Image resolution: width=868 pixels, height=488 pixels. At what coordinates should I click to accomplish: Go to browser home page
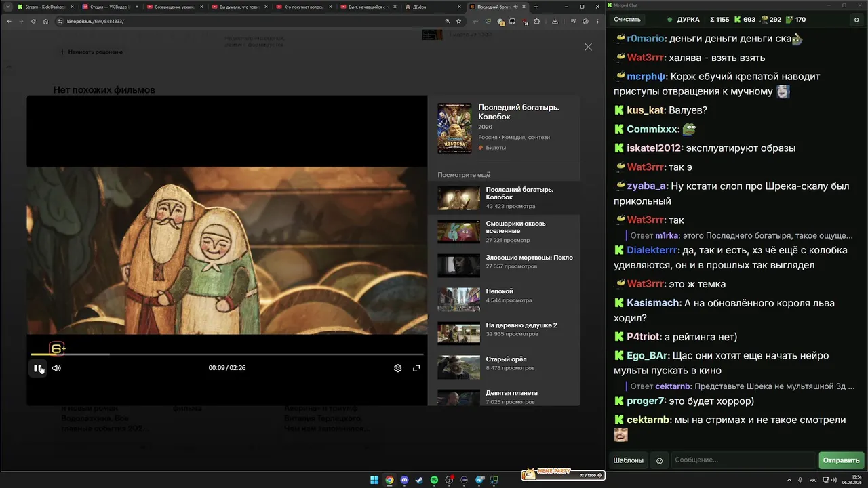[x=45, y=21]
